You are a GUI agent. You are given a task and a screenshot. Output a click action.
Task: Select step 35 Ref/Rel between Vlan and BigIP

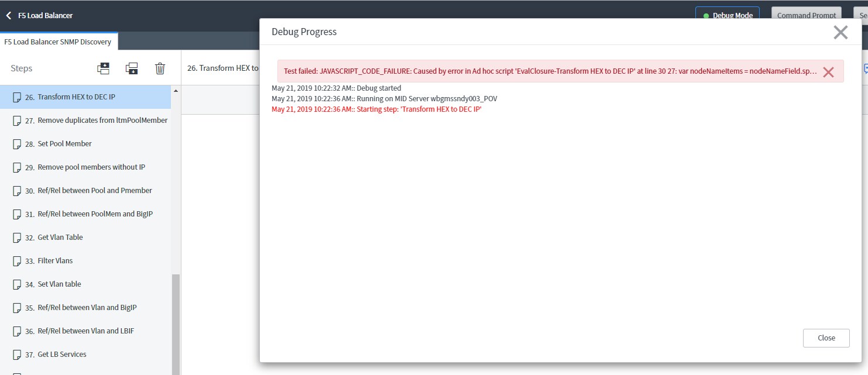tap(85, 307)
